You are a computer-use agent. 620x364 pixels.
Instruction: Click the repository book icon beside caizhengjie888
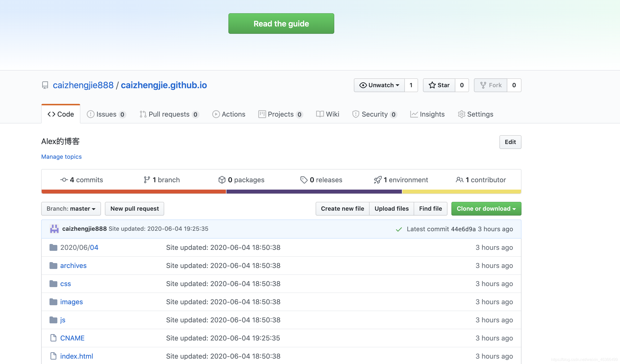click(x=45, y=85)
